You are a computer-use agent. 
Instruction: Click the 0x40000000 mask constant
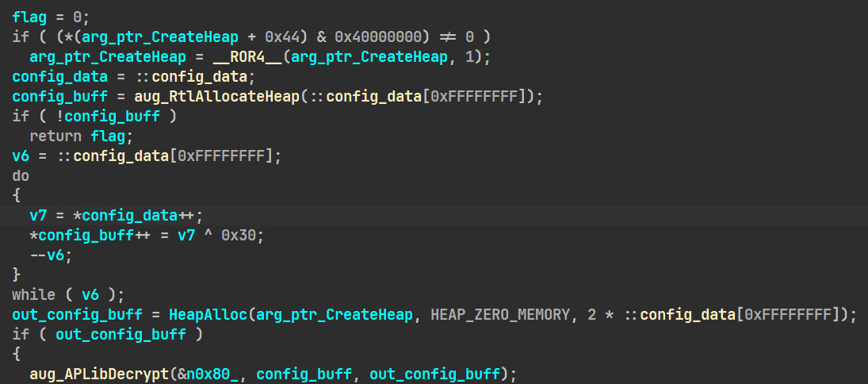pos(377,37)
